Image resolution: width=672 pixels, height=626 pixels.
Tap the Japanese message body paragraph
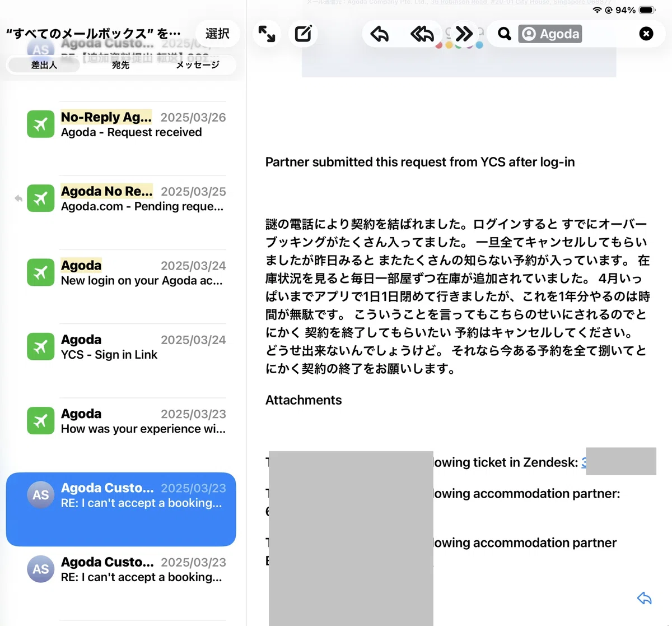point(458,296)
